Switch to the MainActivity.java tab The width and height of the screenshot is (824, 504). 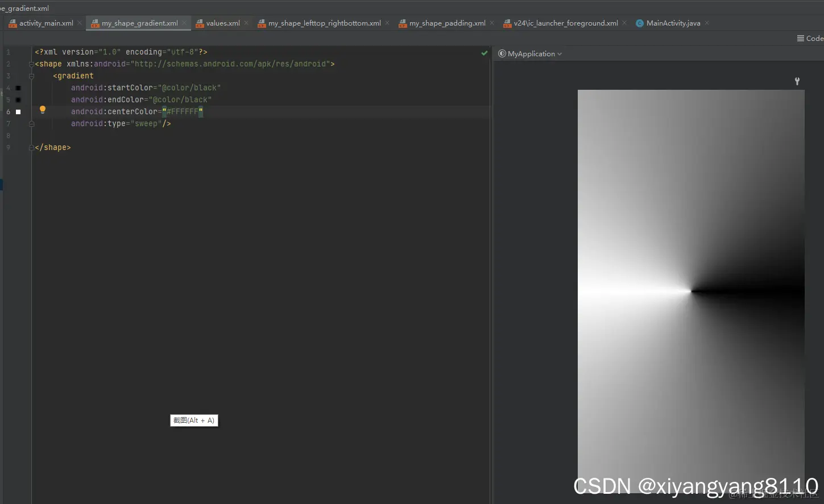point(673,23)
